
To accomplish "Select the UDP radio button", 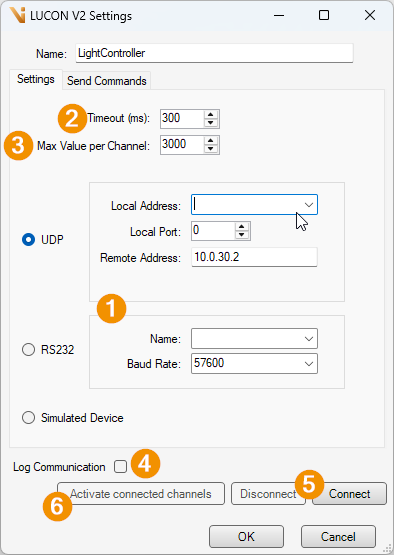I will coord(28,240).
